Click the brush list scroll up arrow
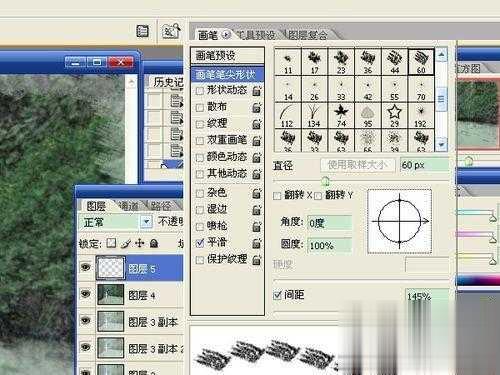 click(441, 54)
